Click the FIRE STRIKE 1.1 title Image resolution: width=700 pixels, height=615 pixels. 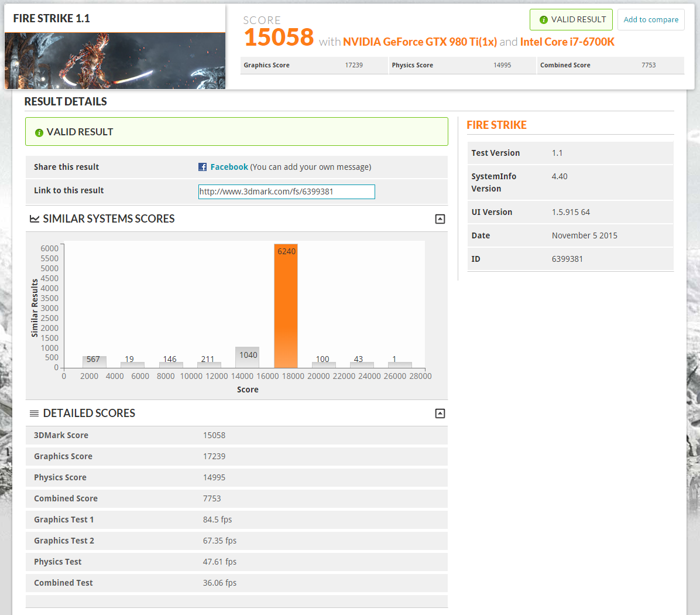pyautogui.click(x=52, y=18)
